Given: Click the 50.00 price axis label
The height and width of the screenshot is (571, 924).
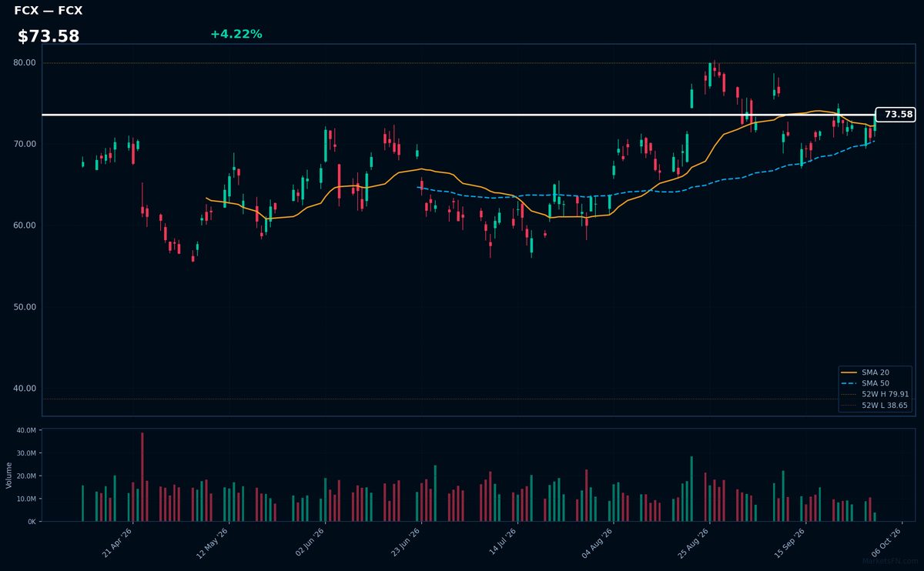Looking at the screenshot, I should point(25,307).
